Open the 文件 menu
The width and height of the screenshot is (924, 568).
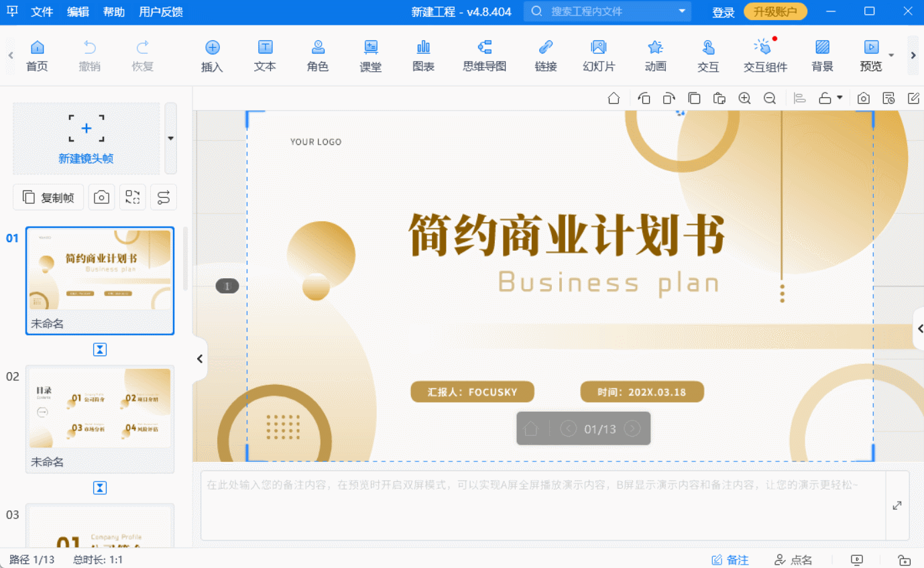pos(42,11)
